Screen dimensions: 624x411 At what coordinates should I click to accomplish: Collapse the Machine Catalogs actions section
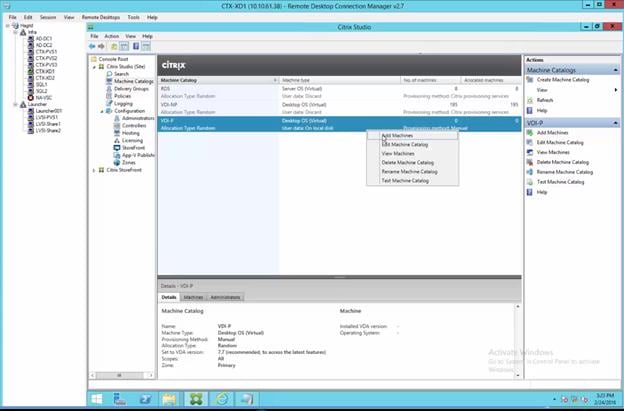616,70
